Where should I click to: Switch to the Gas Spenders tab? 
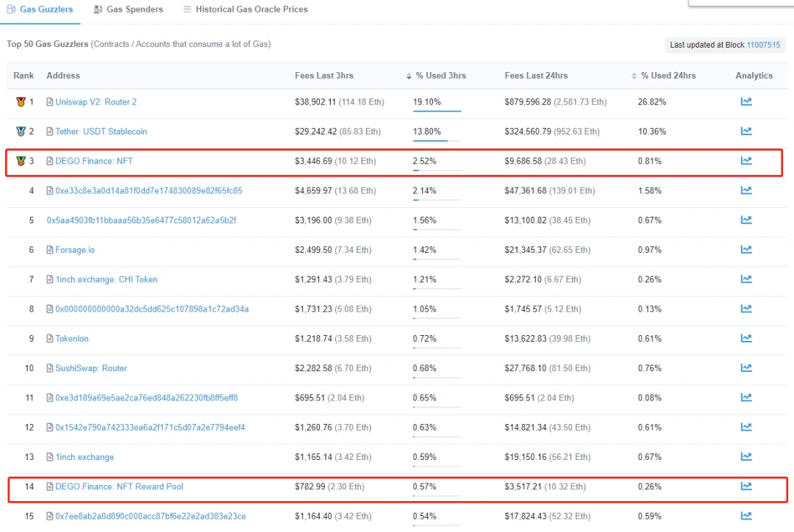tap(129, 10)
